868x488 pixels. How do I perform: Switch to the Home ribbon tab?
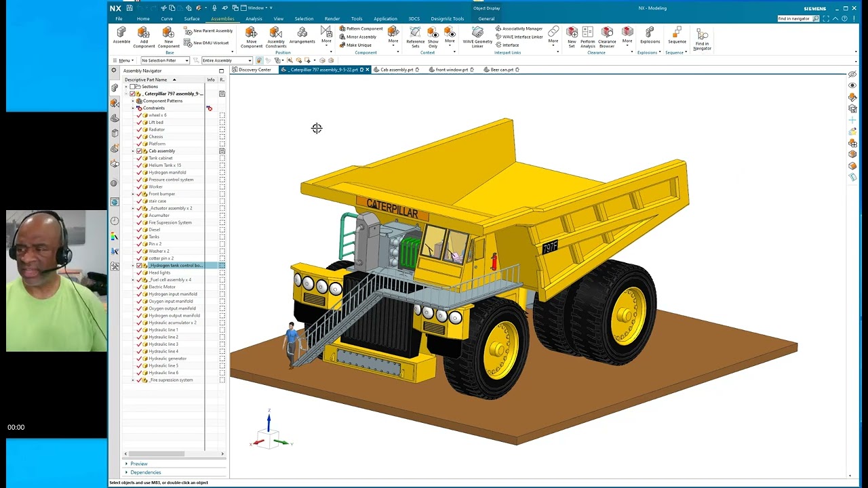[x=143, y=19]
